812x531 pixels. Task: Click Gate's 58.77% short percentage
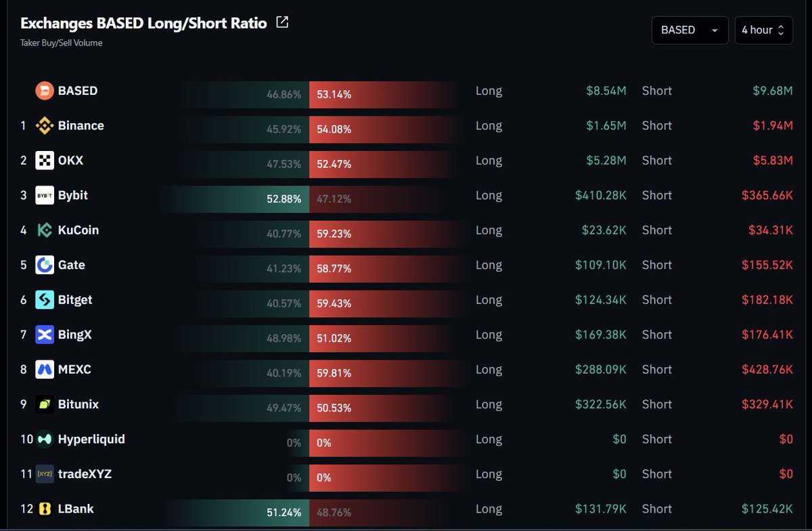(334, 269)
